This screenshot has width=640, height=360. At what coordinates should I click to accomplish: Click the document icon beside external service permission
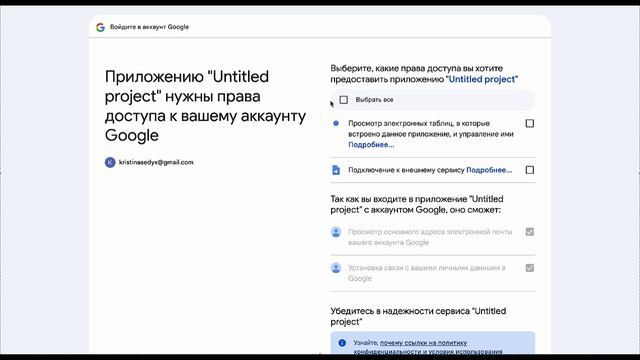click(x=336, y=170)
